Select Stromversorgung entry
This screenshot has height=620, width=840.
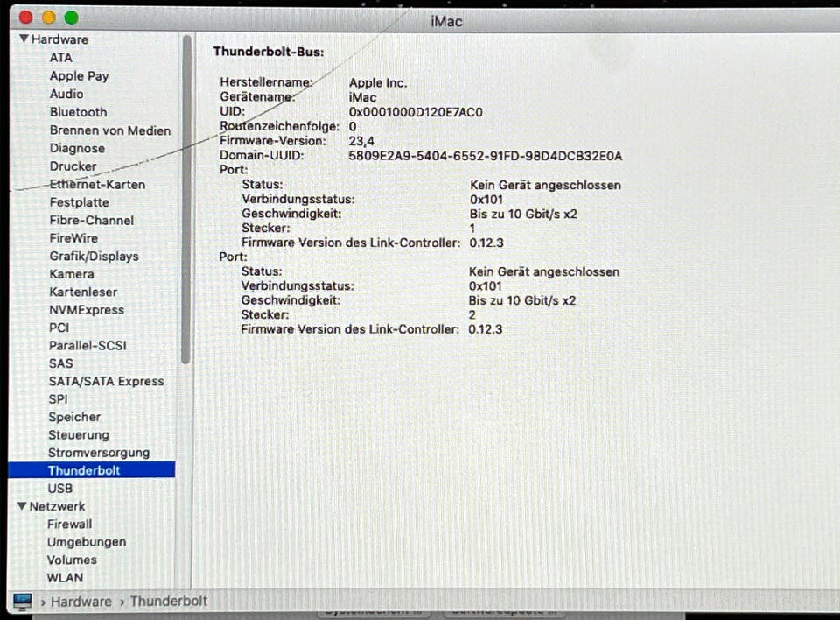[x=99, y=453]
